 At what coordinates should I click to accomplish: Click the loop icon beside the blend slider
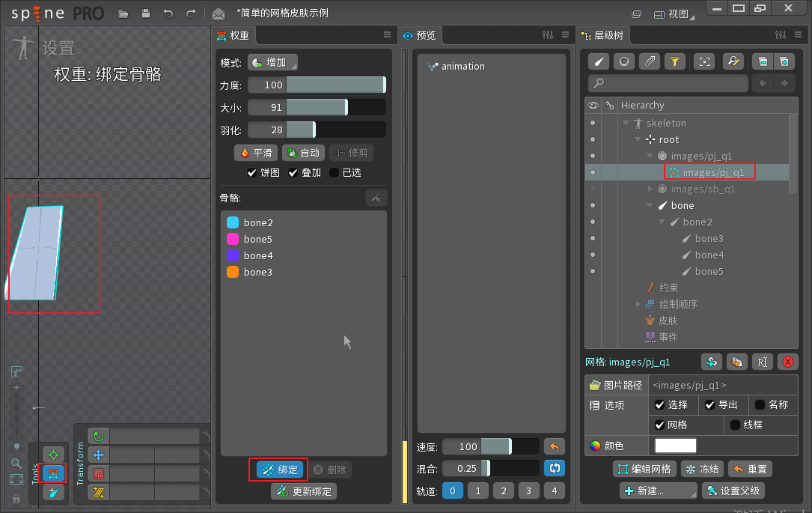(x=555, y=468)
